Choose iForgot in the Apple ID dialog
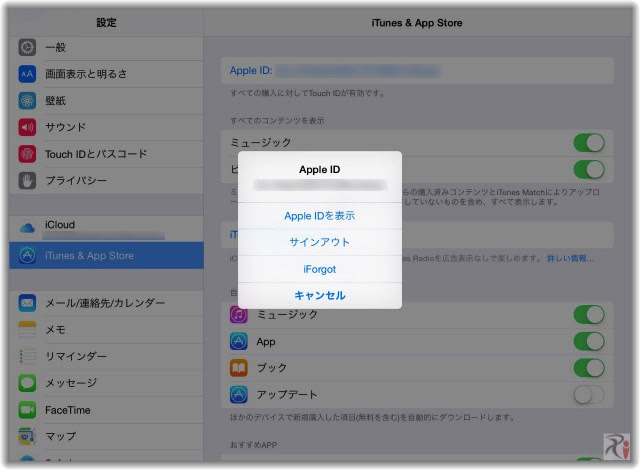 (320, 269)
